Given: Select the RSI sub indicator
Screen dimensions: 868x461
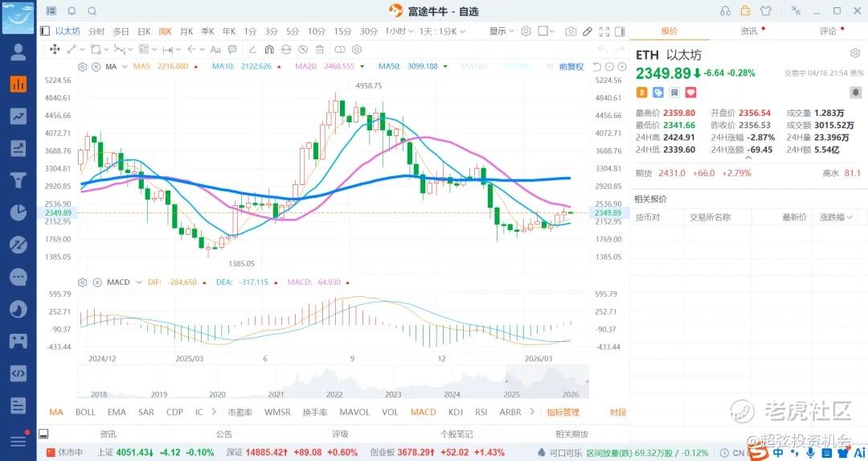Looking at the screenshot, I should pyautogui.click(x=481, y=412).
